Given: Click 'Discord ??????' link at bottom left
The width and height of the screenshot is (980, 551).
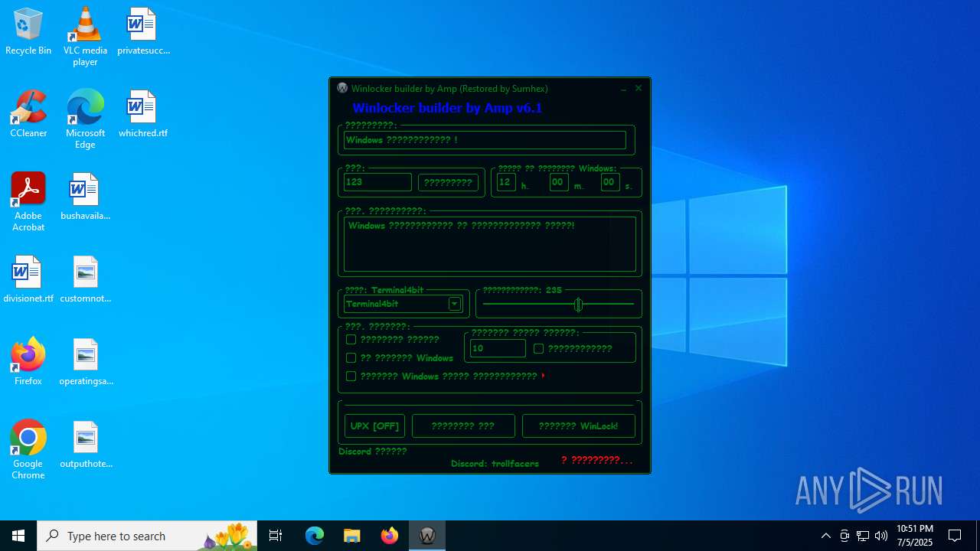Looking at the screenshot, I should [x=372, y=451].
